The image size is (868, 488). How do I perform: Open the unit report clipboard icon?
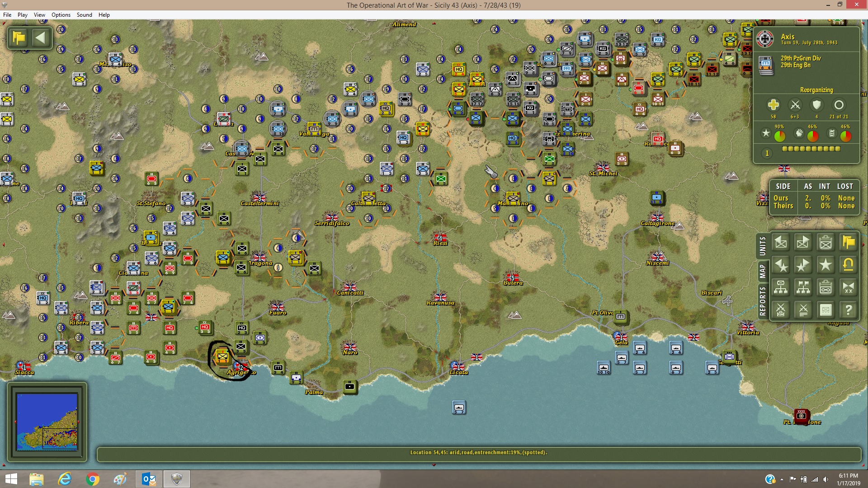pos(826,243)
